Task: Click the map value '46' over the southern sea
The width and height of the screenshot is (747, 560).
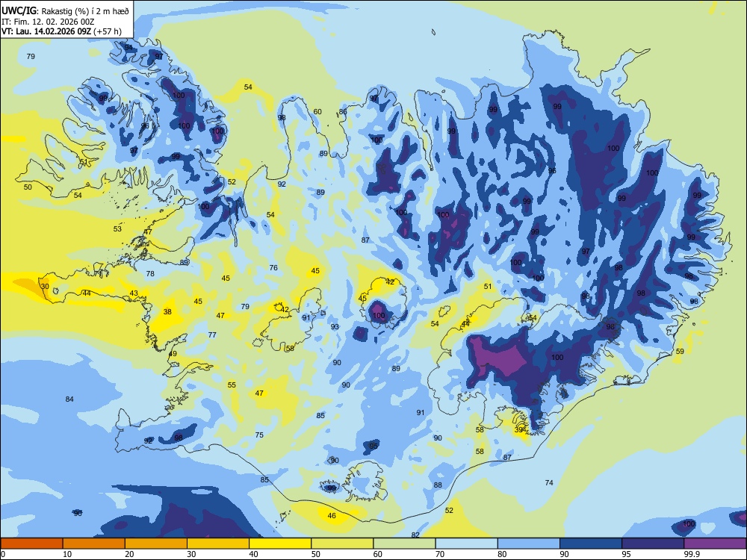Action: pos(332,516)
